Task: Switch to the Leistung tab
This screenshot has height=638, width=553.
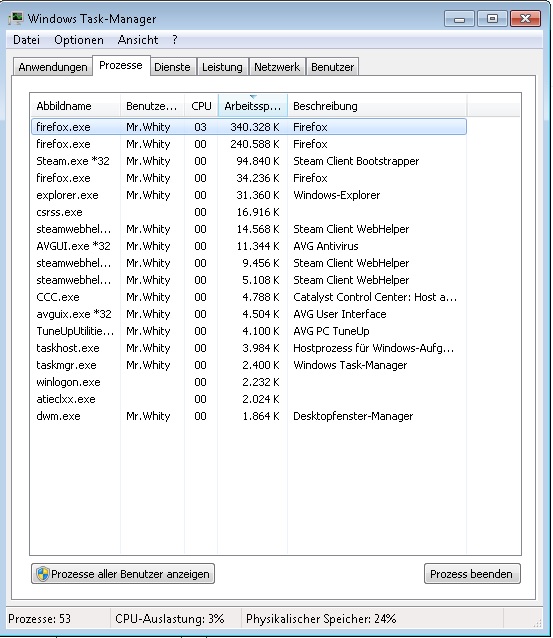Action: (222, 67)
